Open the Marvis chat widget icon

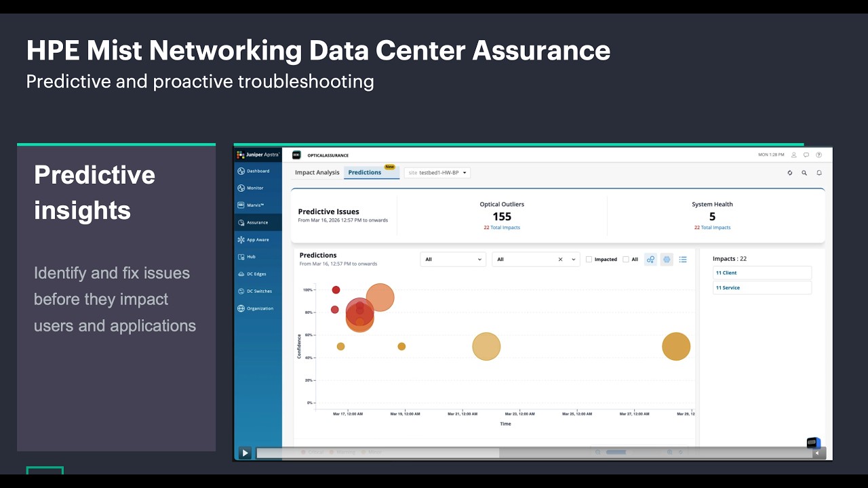pyautogui.click(x=813, y=443)
